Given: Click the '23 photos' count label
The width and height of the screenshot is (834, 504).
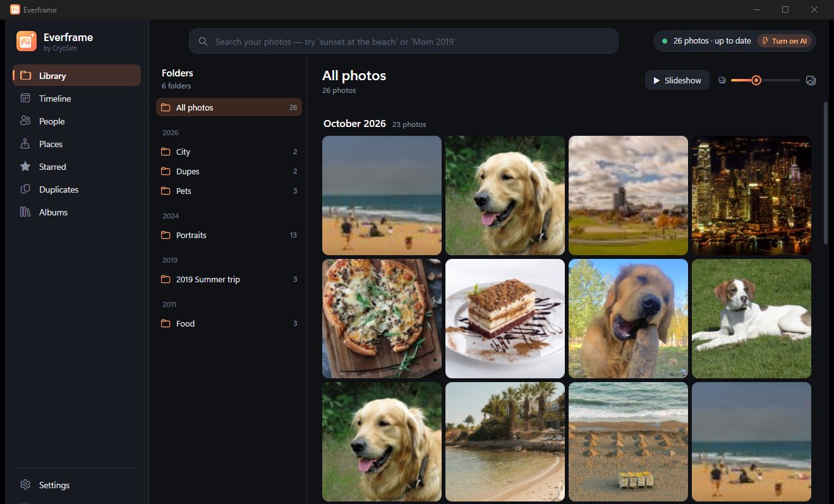Looking at the screenshot, I should click(x=409, y=124).
